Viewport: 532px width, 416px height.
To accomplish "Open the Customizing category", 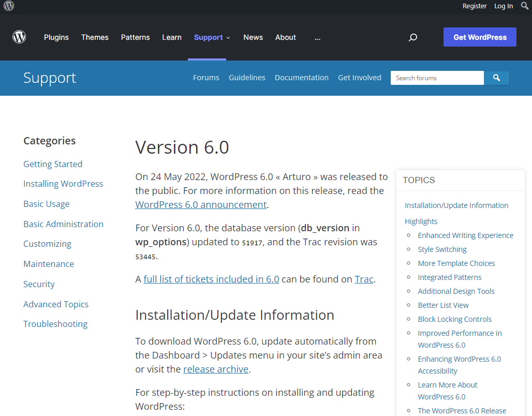I will click(48, 244).
